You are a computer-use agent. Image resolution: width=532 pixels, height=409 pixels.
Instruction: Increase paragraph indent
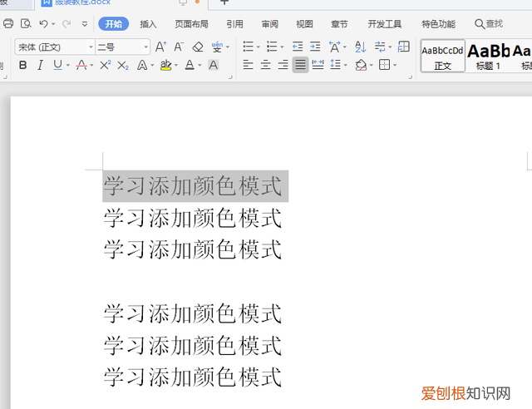[x=315, y=47]
